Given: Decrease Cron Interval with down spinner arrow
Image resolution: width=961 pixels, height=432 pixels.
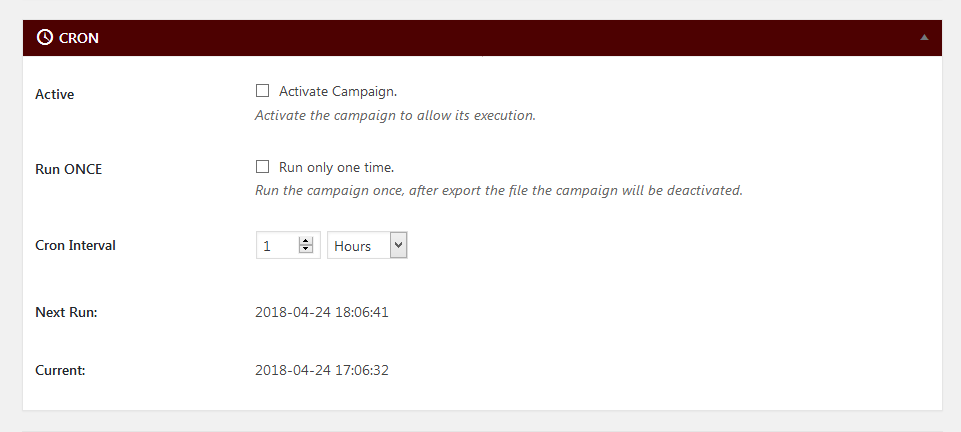Looking at the screenshot, I should pyautogui.click(x=306, y=249).
